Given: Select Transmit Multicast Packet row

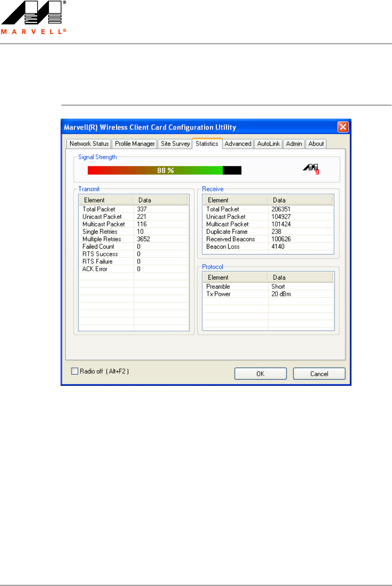Looking at the screenshot, I should coord(134,224).
